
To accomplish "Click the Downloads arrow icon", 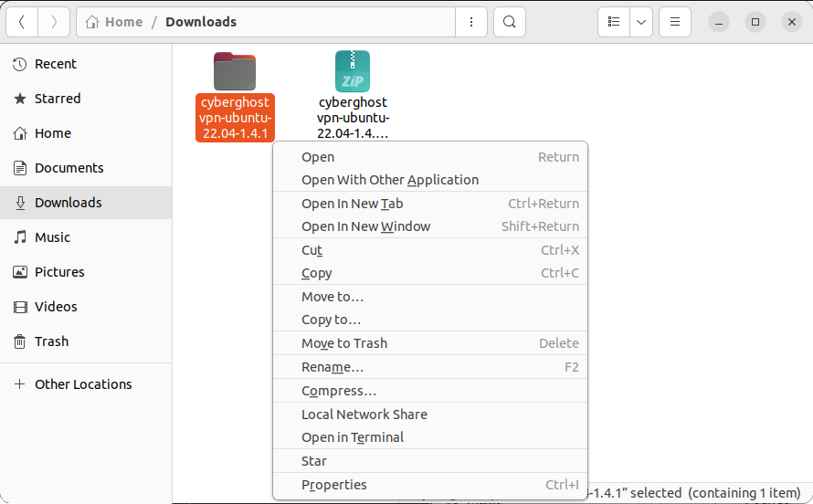I will tap(20, 203).
